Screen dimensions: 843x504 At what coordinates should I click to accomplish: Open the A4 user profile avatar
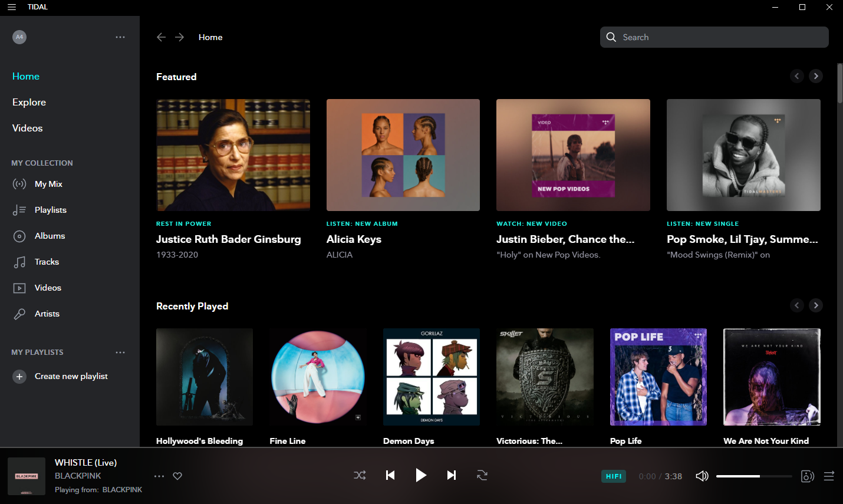[x=19, y=37]
